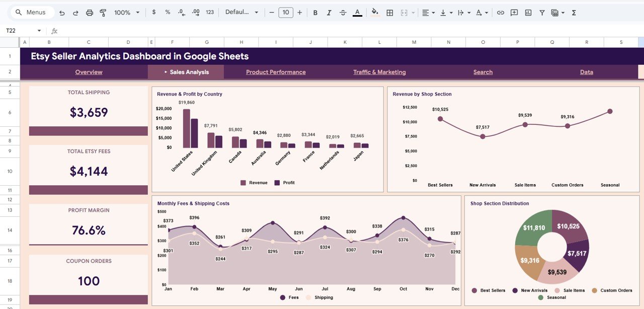The width and height of the screenshot is (644, 309).
Task: Toggle strikethrough formatting
Action: tap(343, 12)
